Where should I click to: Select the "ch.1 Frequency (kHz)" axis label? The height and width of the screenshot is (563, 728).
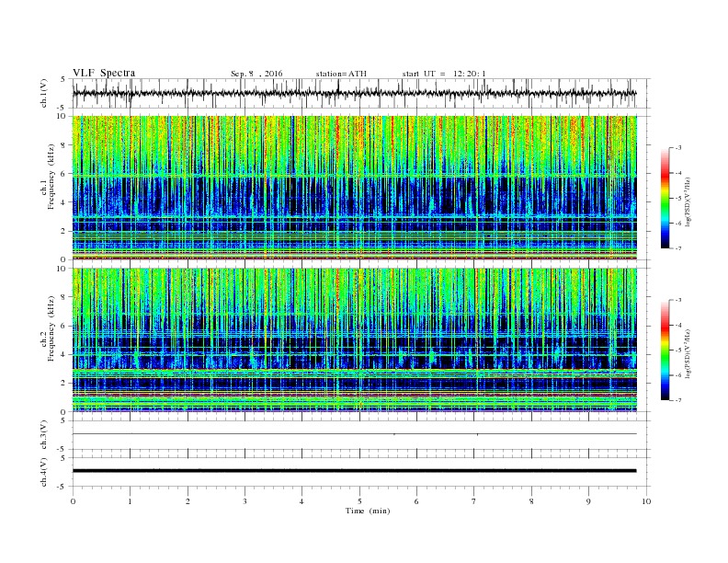tap(48, 177)
